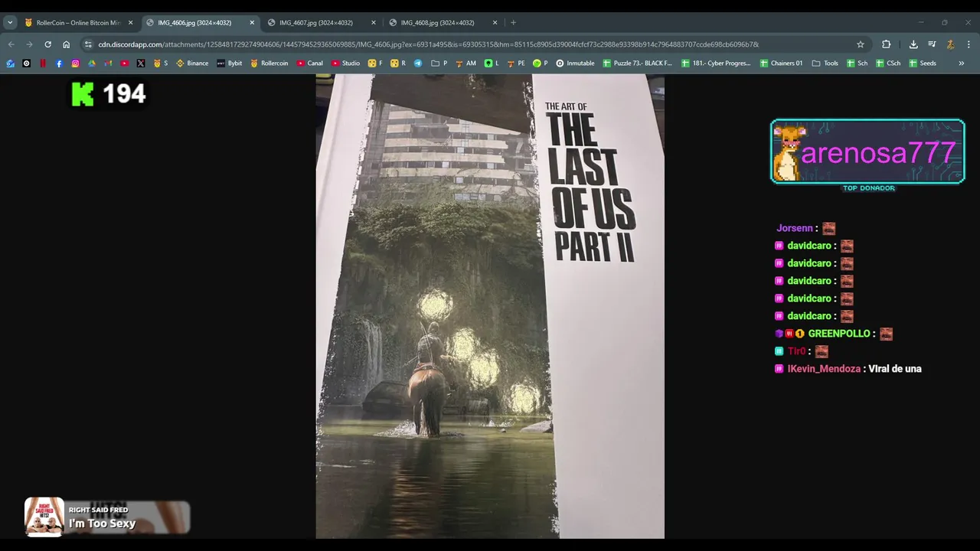Open the Puzzle 73.- BLACK F... bookmark
This screenshot has height=551, width=980.
637,64
